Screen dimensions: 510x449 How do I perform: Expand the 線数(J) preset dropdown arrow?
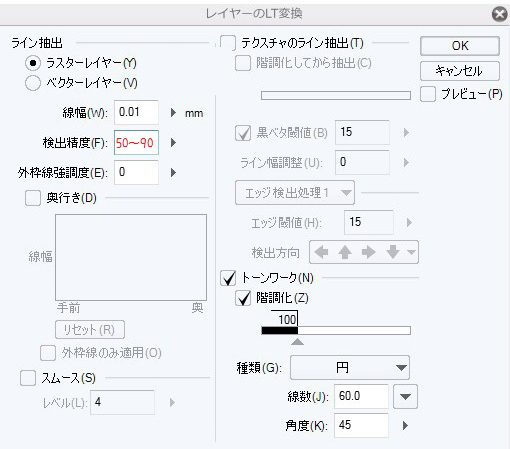coord(405,396)
